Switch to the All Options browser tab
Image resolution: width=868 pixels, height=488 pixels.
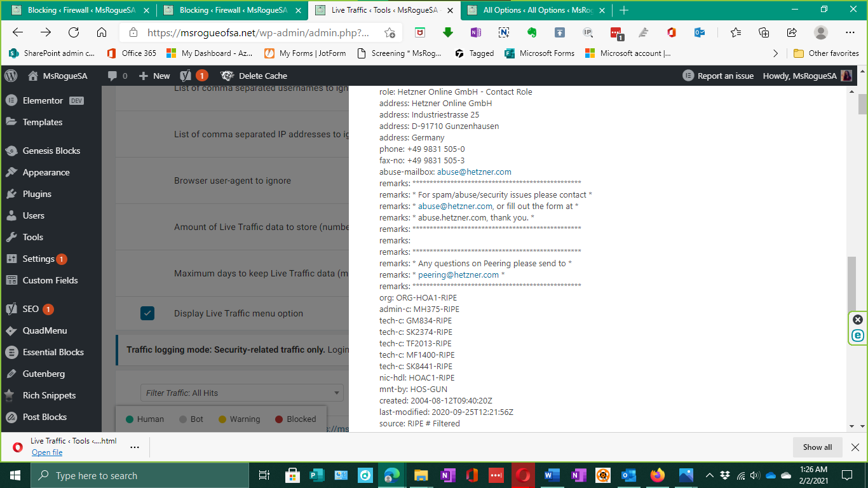coord(534,10)
